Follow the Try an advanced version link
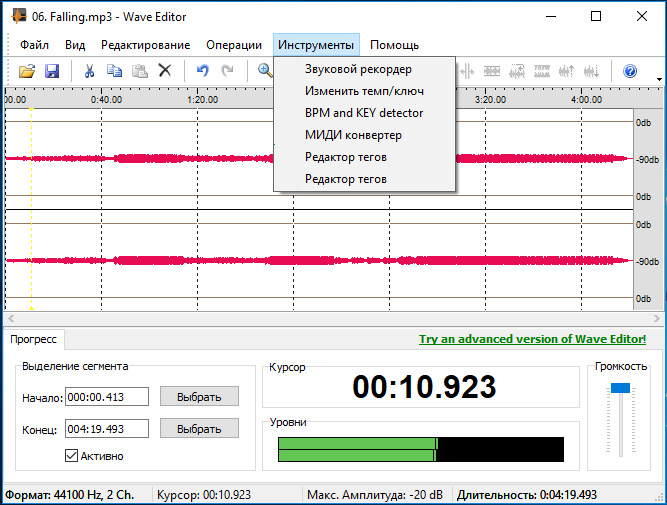This screenshot has width=667, height=505. coord(533,339)
